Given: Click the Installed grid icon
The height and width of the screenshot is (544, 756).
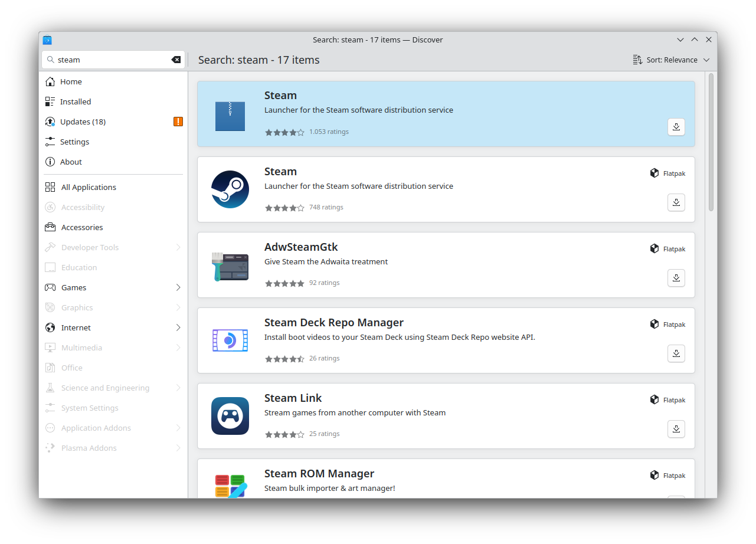Looking at the screenshot, I should click(50, 101).
